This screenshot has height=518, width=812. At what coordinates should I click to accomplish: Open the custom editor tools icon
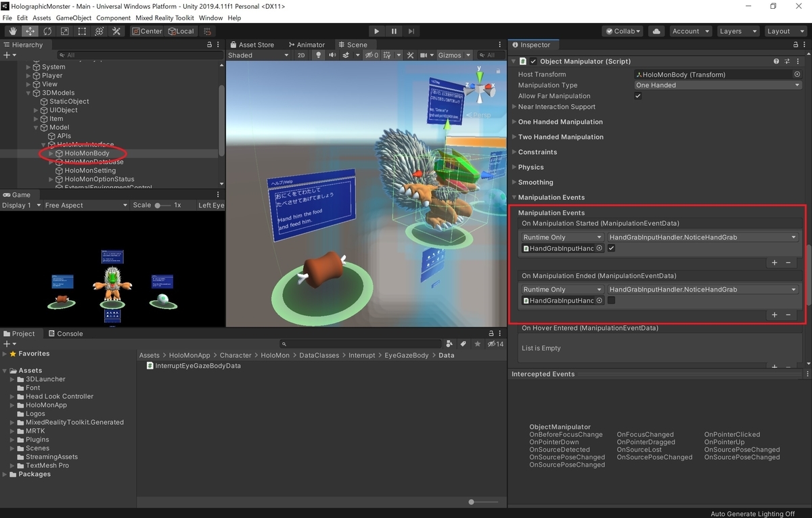point(116,31)
